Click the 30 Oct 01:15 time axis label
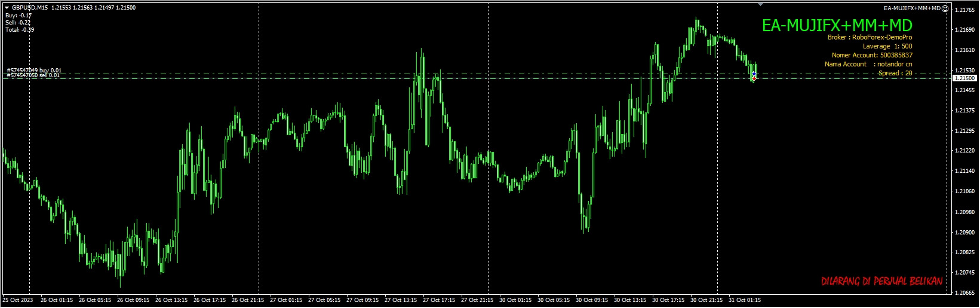 point(515,300)
